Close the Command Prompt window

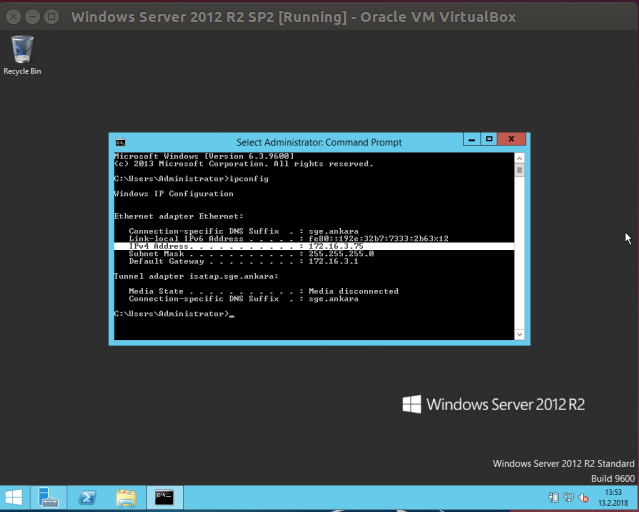pos(511,139)
